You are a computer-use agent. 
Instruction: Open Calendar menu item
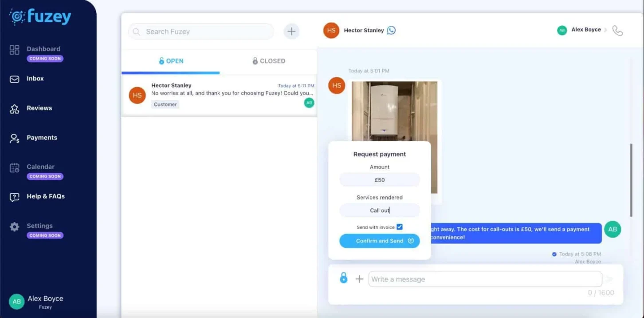pyautogui.click(x=40, y=167)
